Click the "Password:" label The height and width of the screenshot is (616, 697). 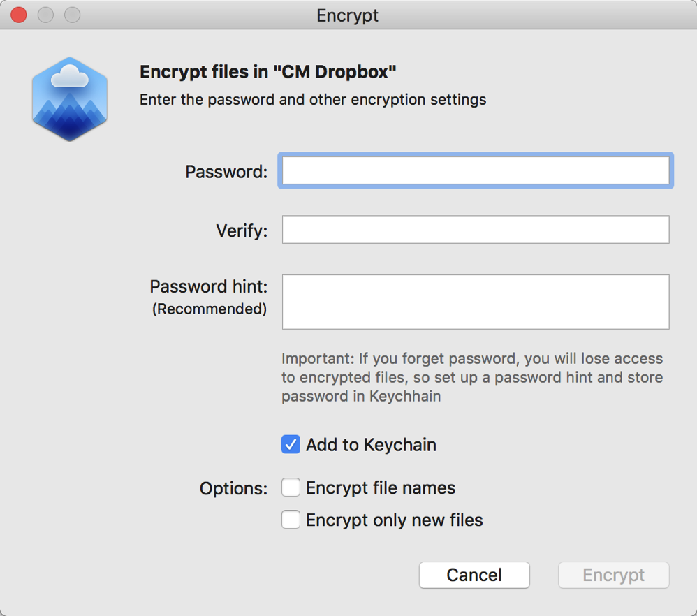(x=226, y=172)
